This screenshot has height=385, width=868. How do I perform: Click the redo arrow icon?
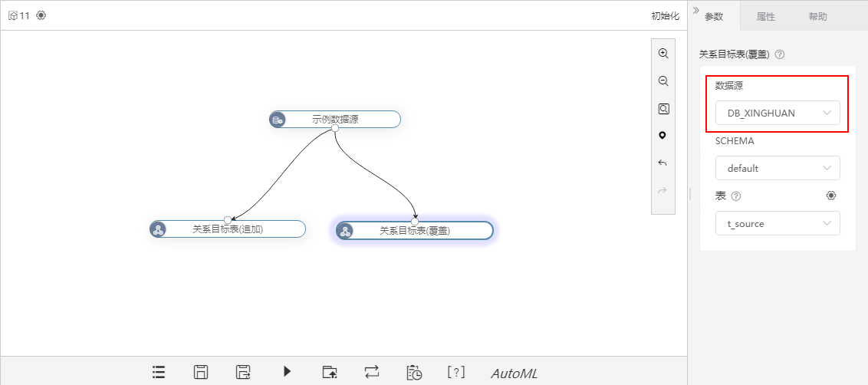pos(663,190)
